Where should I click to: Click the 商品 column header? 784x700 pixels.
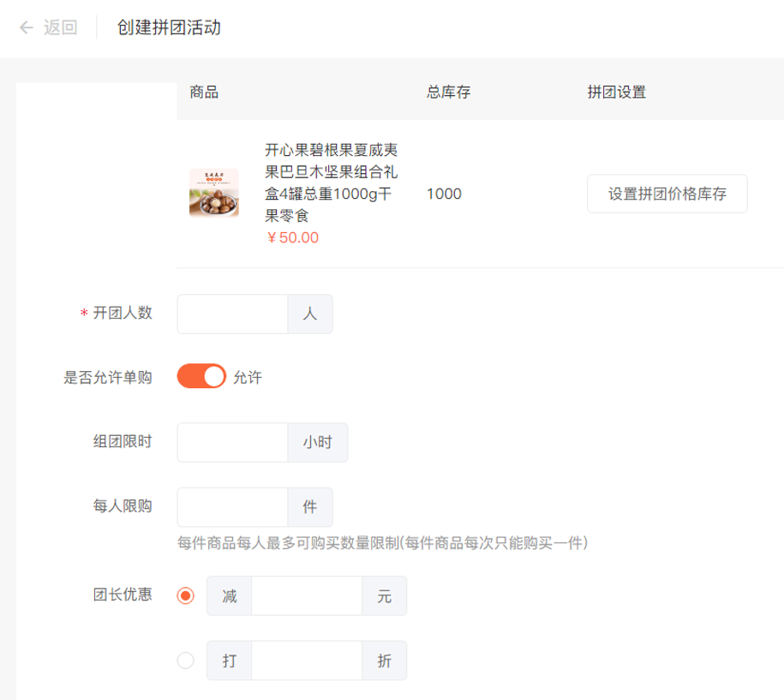[204, 93]
